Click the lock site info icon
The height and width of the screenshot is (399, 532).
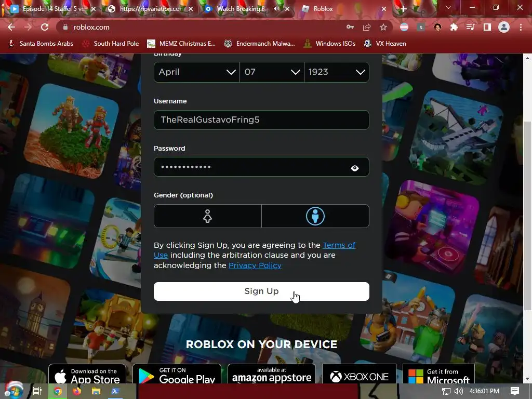65,27
